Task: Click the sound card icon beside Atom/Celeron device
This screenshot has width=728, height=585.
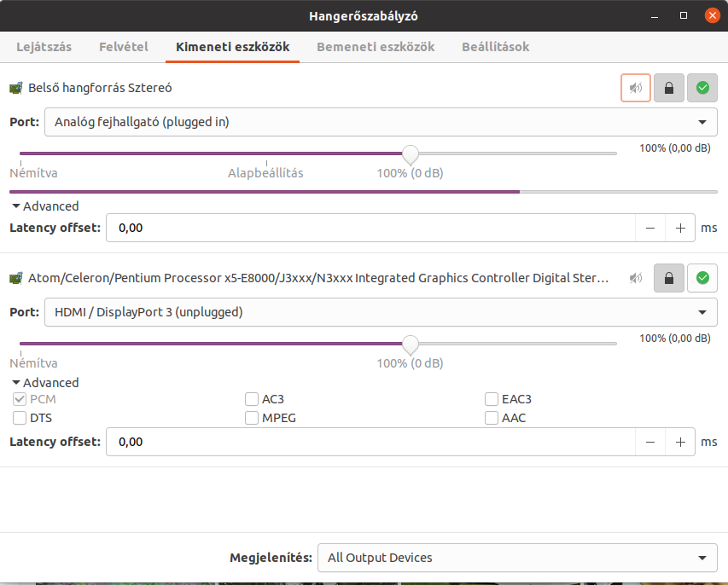Action: coord(15,278)
